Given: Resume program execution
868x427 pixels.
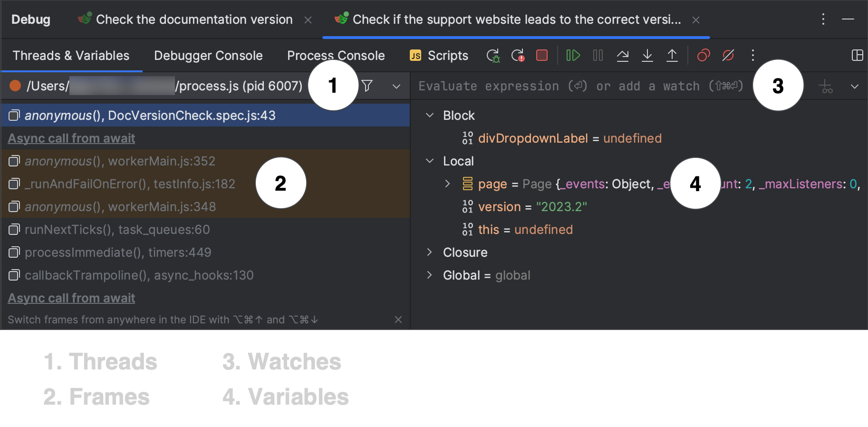Looking at the screenshot, I should tap(573, 55).
